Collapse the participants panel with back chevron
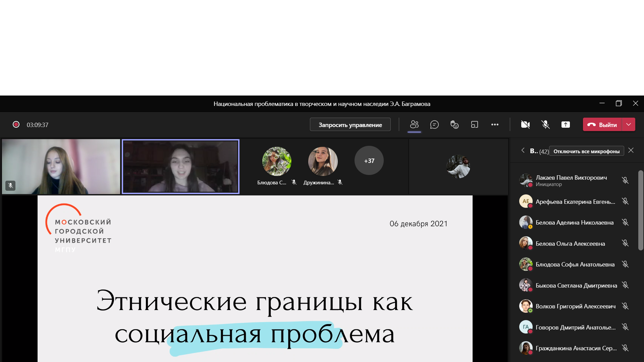The height and width of the screenshot is (362, 644). tap(523, 151)
